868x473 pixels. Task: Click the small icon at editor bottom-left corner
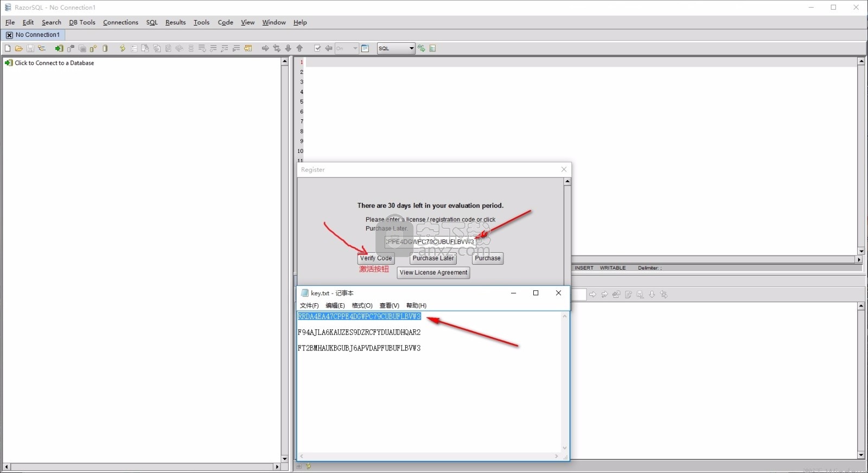click(299, 466)
